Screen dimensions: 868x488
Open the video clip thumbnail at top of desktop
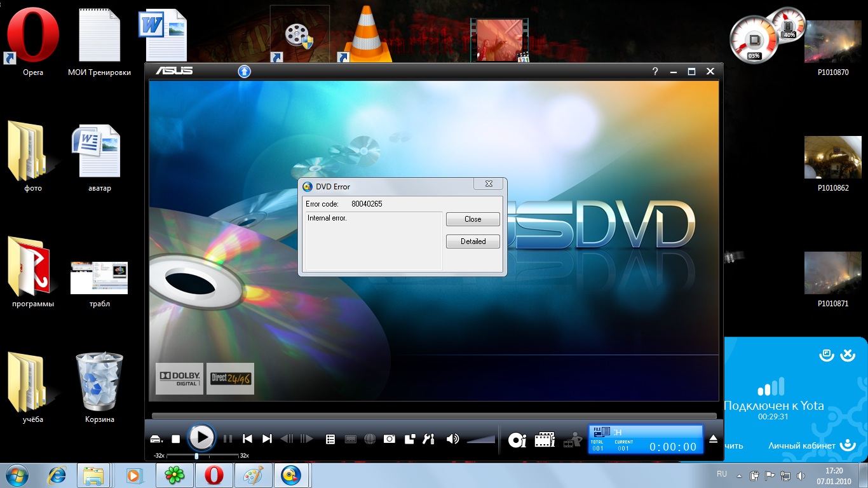click(500, 40)
